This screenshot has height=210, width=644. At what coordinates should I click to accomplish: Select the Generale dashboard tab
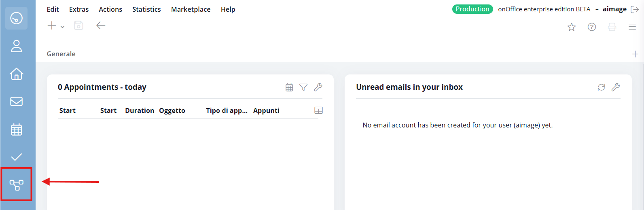pos(61,54)
